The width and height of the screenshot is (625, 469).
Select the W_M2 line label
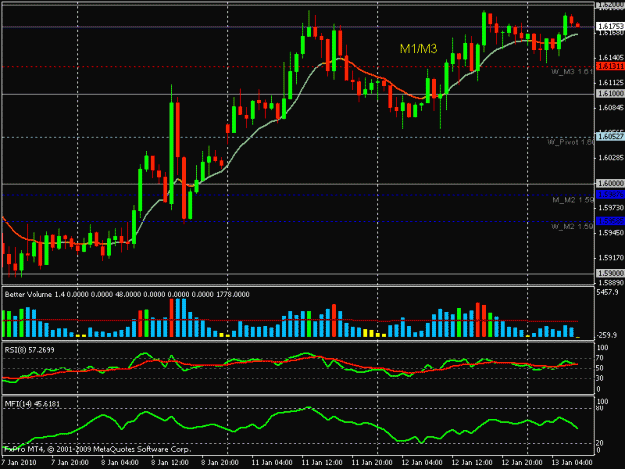click(572, 227)
